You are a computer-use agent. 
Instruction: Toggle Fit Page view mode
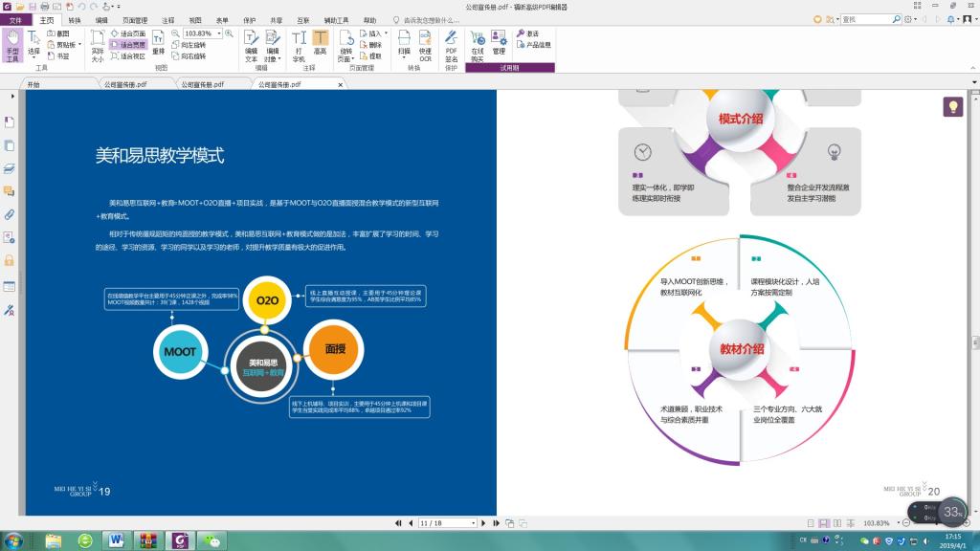pyautogui.click(x=127, y=33)
